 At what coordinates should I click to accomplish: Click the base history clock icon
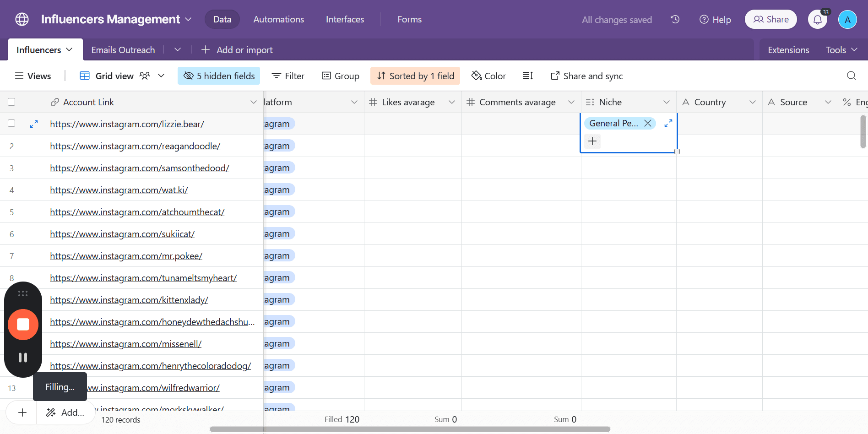tap(675, 19)
